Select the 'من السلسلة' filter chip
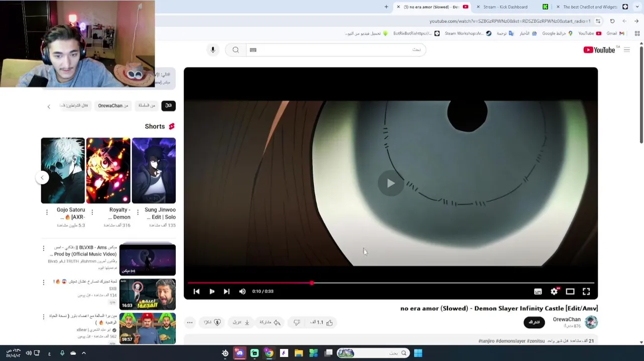Viewport: 644px width, 361px height. coord(147,106)
